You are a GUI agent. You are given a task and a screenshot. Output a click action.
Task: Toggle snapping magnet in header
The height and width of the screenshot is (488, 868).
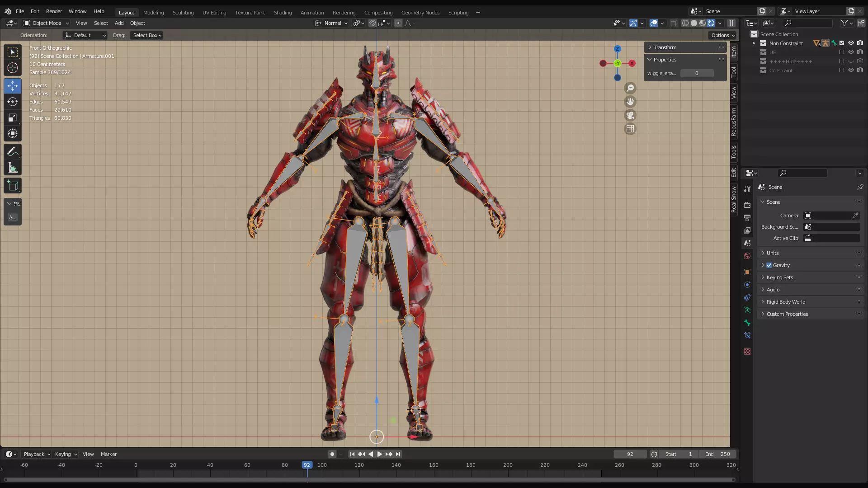coord(373,23)
